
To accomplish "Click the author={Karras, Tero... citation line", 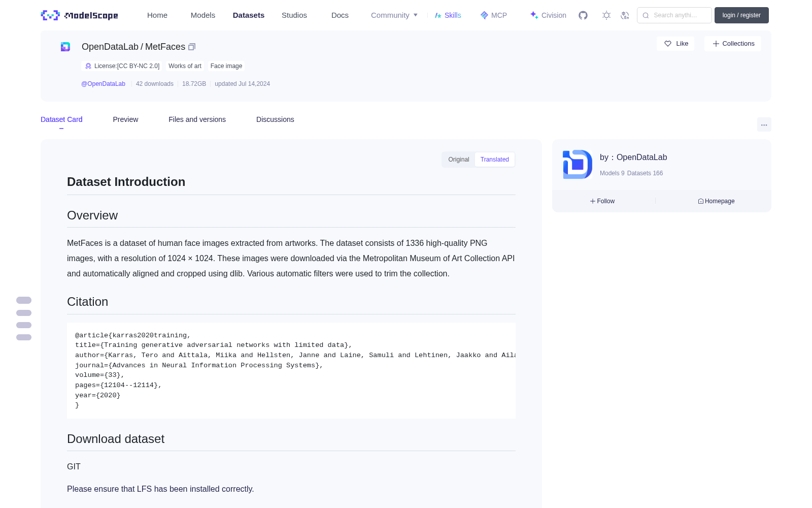I will 295,355.
